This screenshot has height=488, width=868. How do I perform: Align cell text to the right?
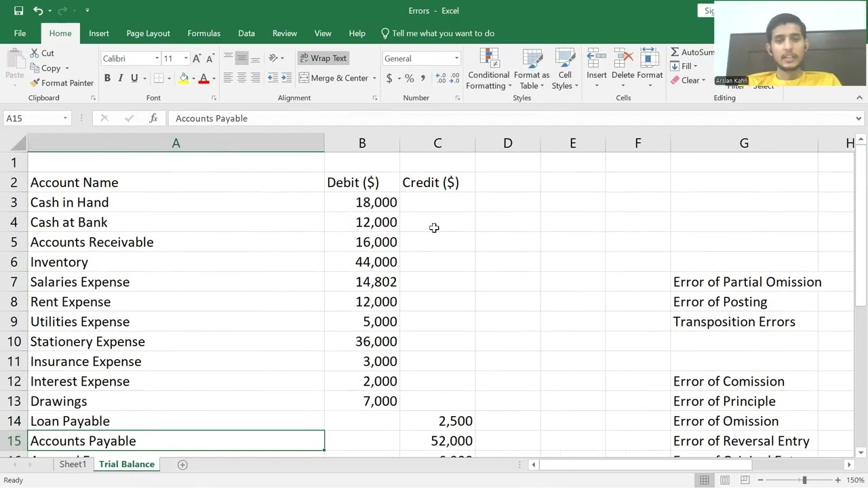point(256,78)
